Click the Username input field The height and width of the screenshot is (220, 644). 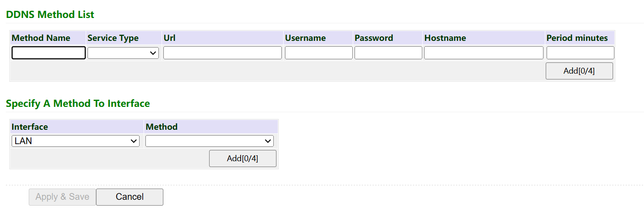[x=319, y=53]
